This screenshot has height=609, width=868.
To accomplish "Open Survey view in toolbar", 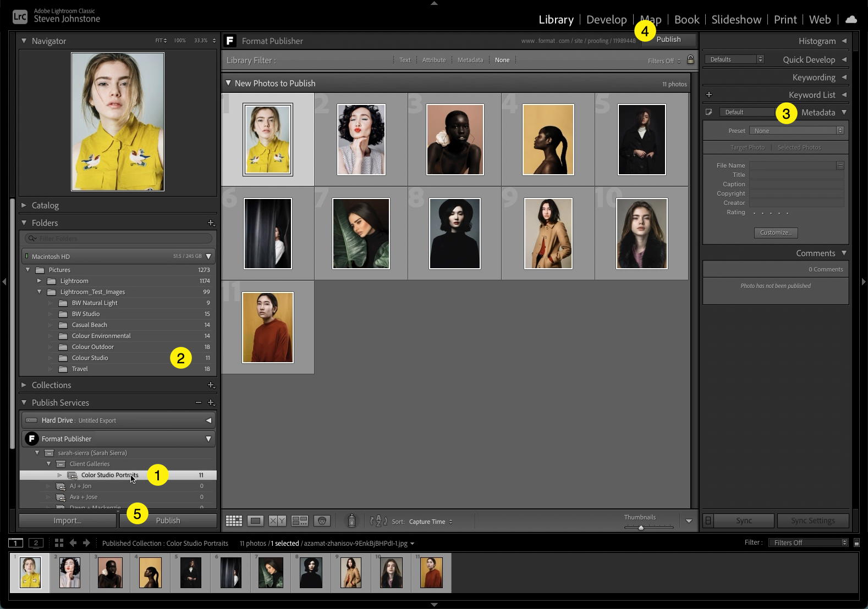I will 300,521.
